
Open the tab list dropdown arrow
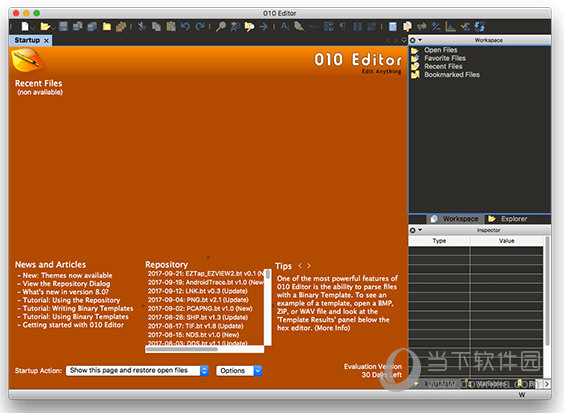pyautogui.click(x=404, y=40)
